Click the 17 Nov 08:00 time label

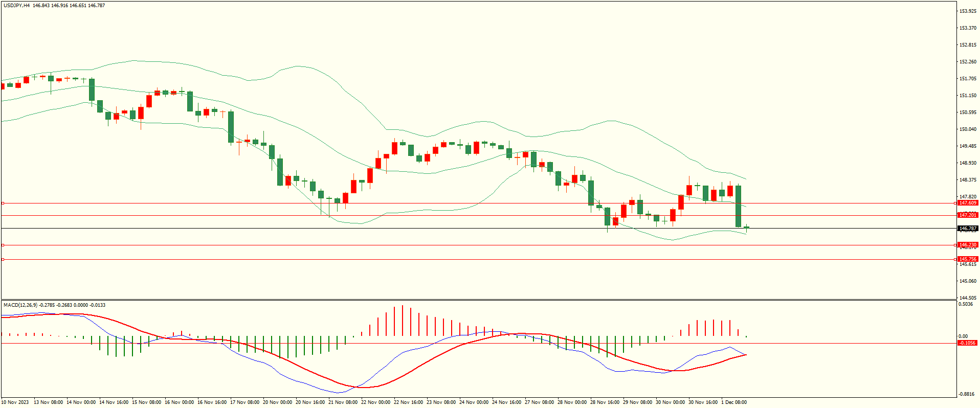tap(244, 402)
